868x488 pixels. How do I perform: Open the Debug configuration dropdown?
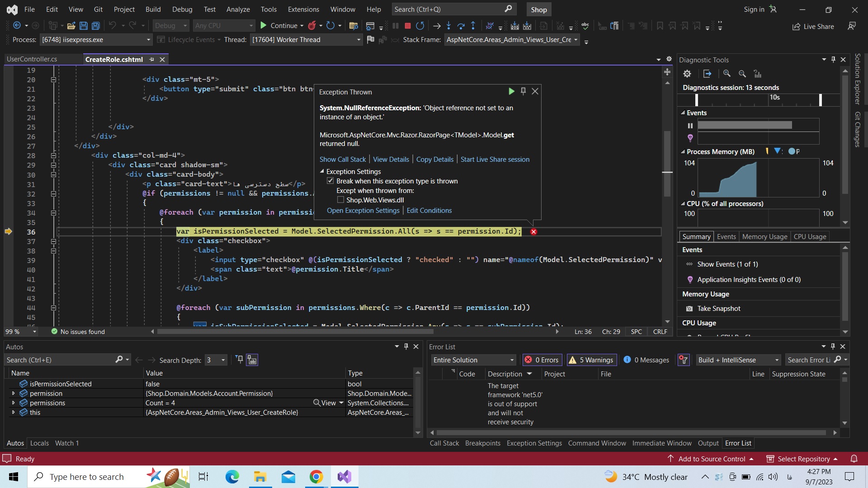170,26
